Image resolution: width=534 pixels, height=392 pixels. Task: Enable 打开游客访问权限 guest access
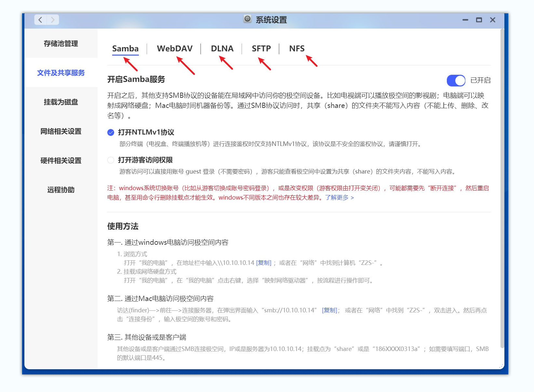[111, 160]
